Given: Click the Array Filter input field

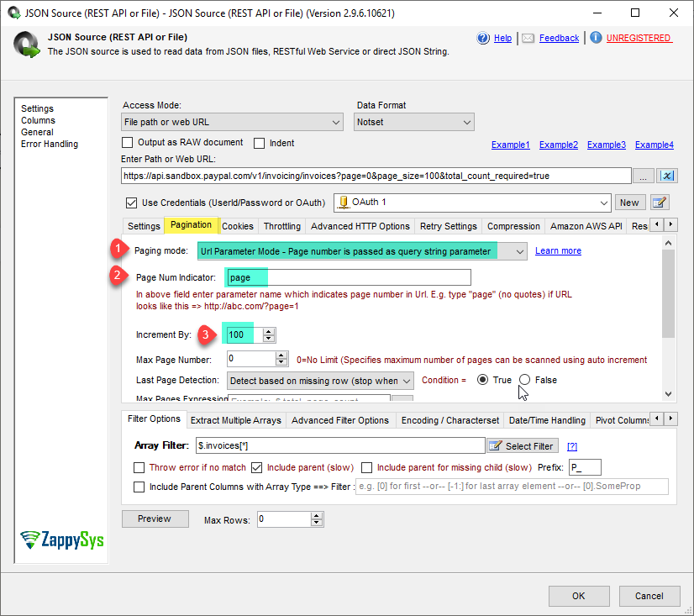Looking at the screenshot, I should click(x=340, y=445).
